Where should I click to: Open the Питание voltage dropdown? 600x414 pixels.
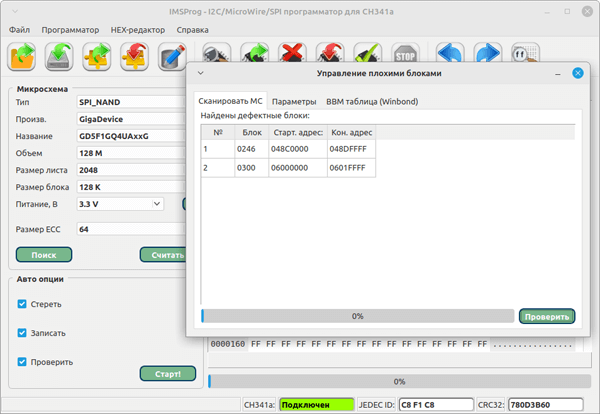[x=120, y=204]
